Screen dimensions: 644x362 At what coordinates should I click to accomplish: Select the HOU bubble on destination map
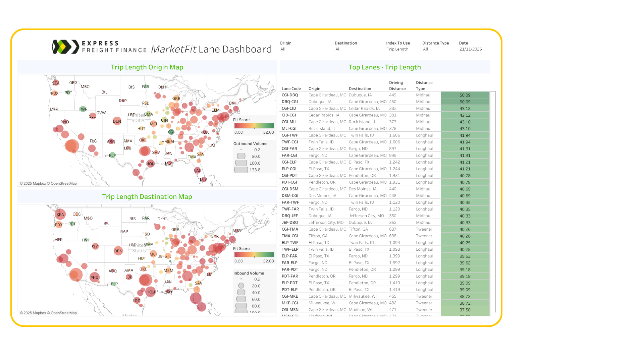point(151,292)
